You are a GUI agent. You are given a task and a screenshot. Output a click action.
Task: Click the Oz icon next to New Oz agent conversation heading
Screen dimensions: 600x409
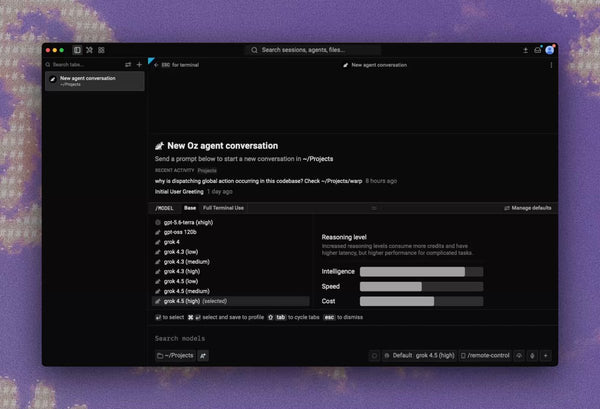(160, 146)
